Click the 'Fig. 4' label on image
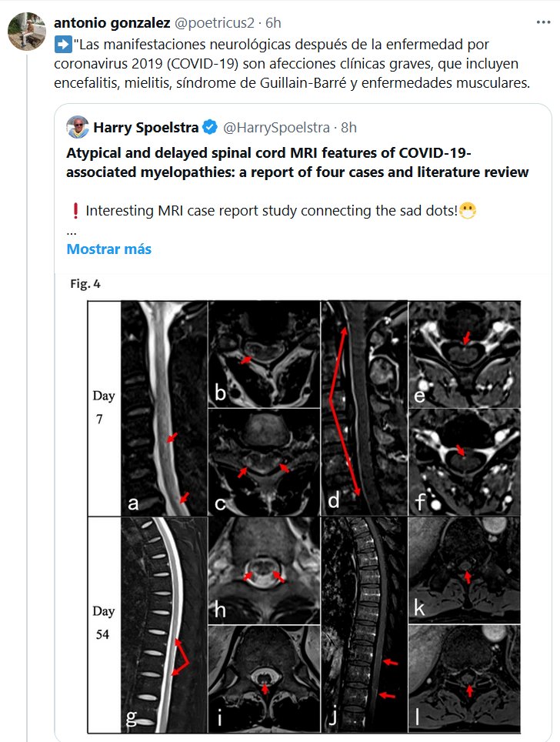This screenshot has height=742, width=560. pos(85,283)
